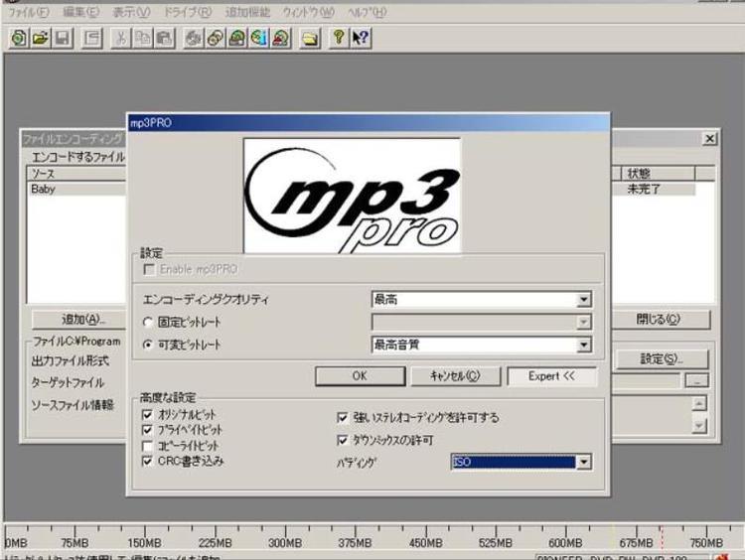Select the 固定ビットレート radio button

pos(148,323)
